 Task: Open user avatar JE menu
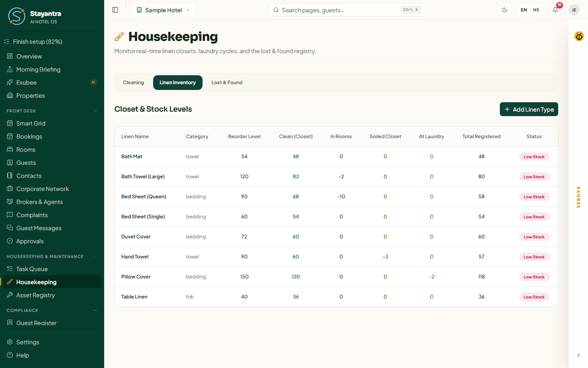[x=574, y=10]
